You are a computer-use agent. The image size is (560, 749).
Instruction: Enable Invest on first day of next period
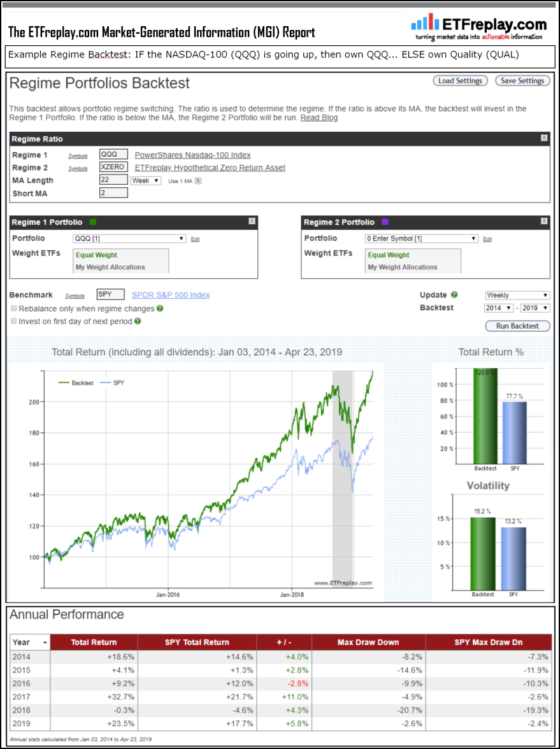tap(14, 321)
